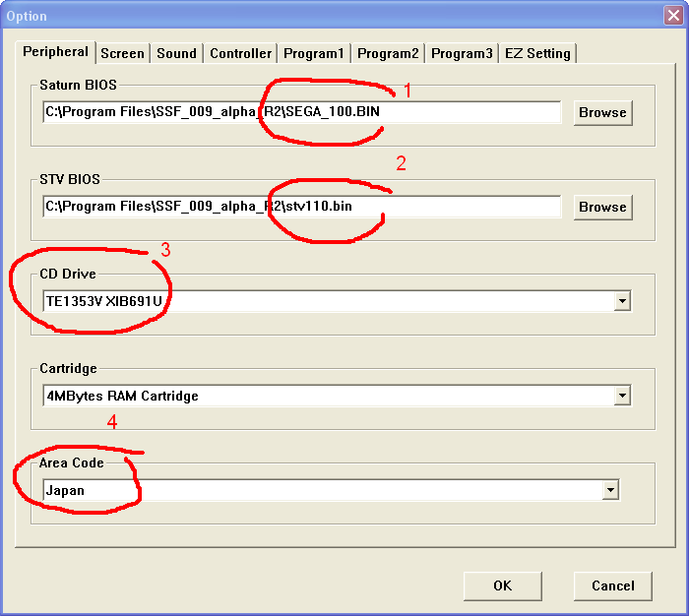
Task: Select the Peripheral tab
Action: point(55,51)
